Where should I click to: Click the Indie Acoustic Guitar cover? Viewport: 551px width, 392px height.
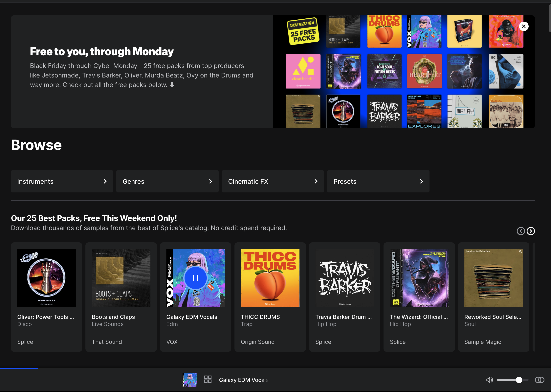click(506, 71)
